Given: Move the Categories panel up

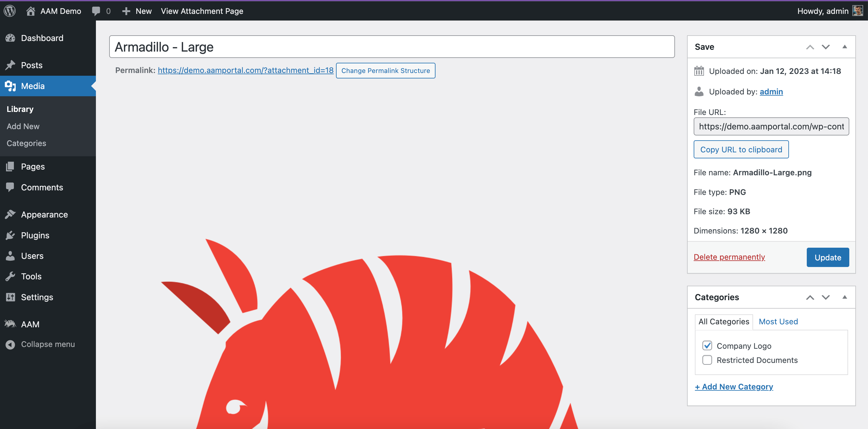Looking at the screenshot, I should pos(810,297).
